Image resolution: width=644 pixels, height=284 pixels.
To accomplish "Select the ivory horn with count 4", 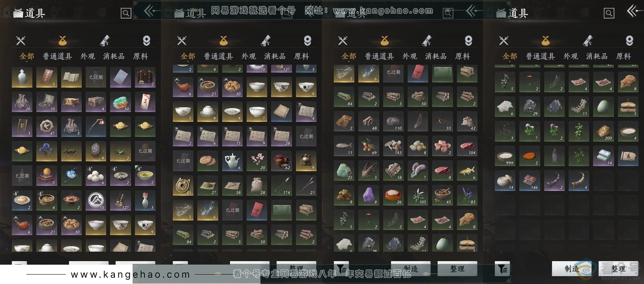I will [579, 181].
